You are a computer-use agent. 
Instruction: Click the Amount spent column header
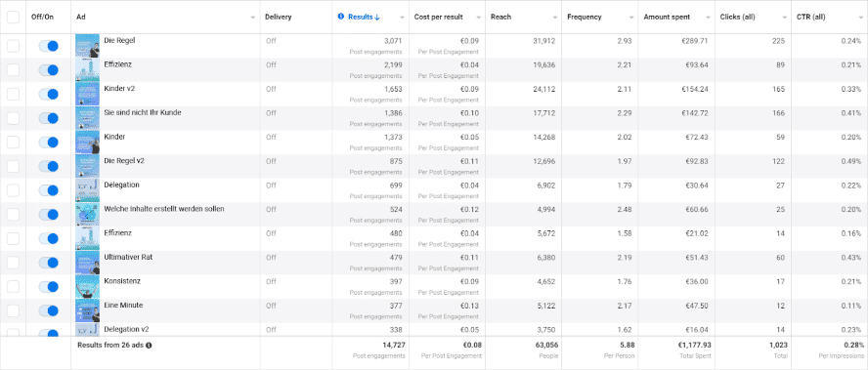[x=667, y=18]
